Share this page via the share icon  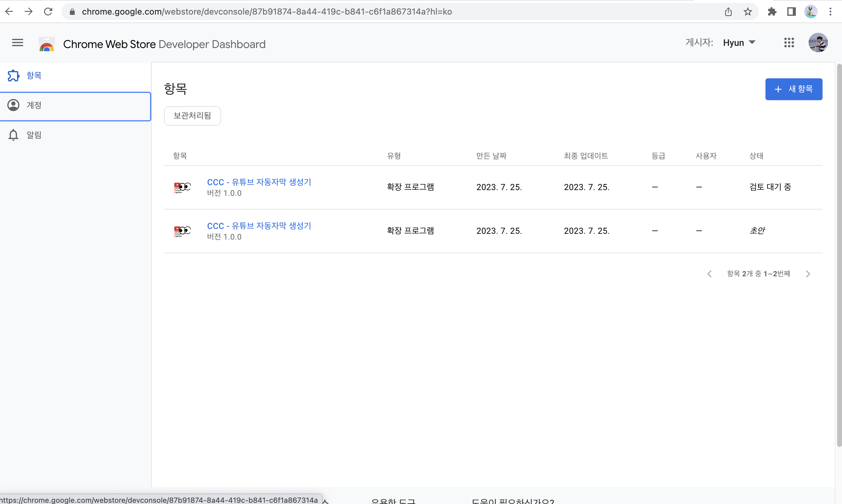(728, 12)
